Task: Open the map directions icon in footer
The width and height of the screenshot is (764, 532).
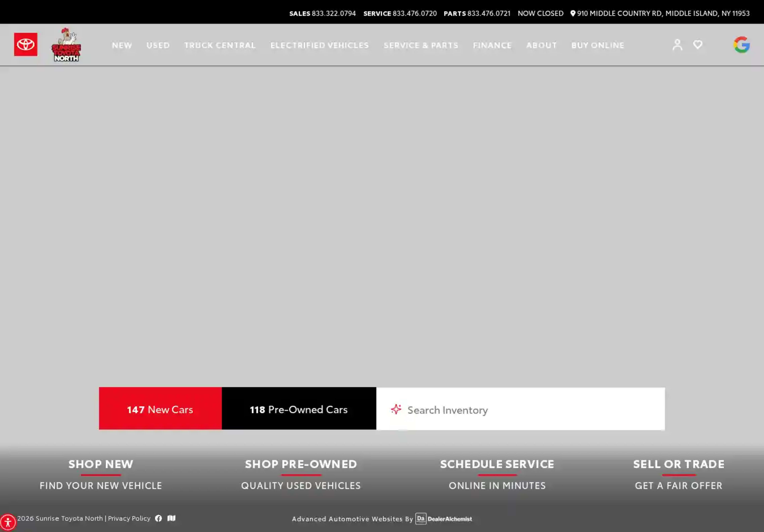Action: pyautogui.click(x=171, y=518)
